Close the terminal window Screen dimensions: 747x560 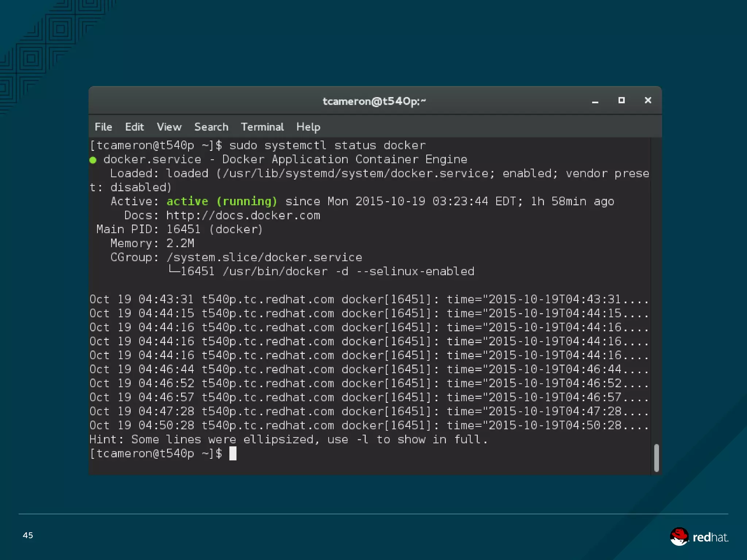pos(648,100)
